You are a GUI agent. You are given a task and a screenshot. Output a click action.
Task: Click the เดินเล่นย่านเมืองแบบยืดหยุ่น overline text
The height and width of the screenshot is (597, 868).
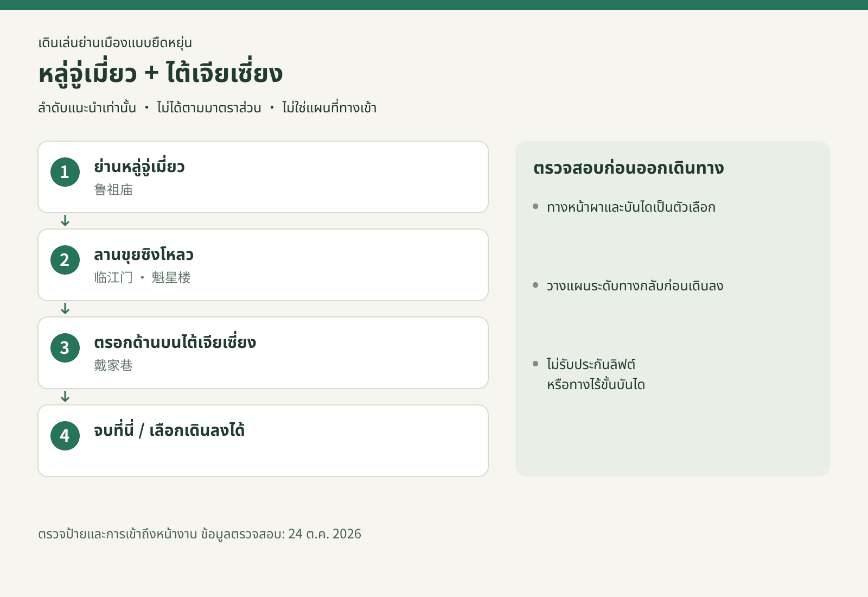[x=115, y=42]
